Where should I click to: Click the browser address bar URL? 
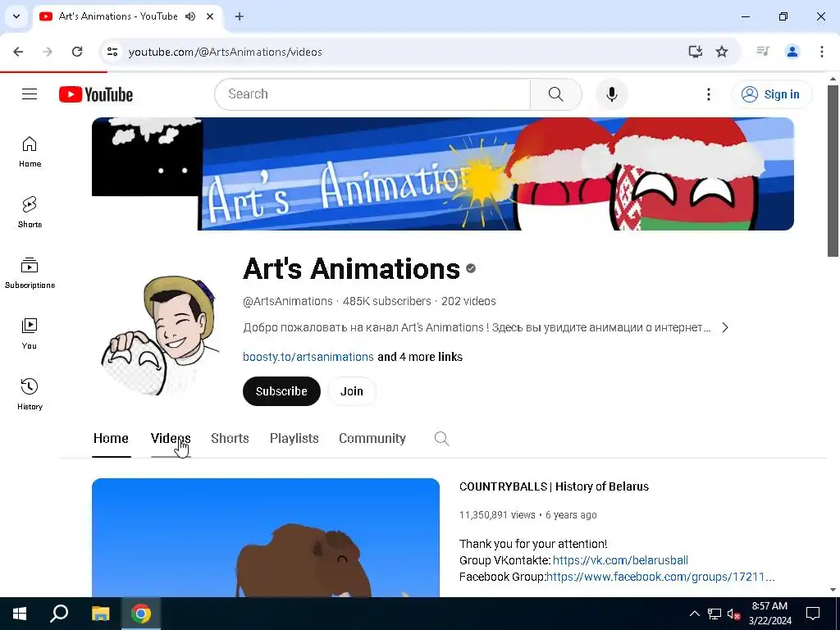pos(225,52)
